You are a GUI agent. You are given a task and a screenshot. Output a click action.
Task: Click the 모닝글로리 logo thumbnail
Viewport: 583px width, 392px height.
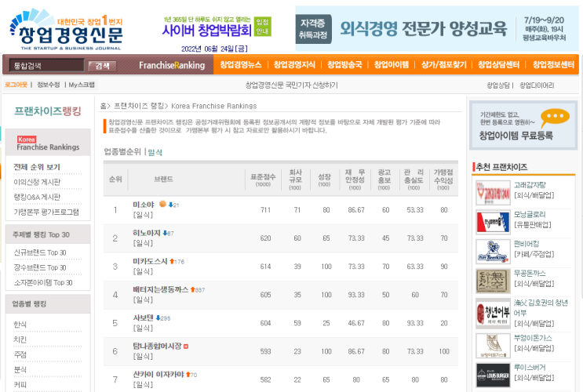pyautogui.click(x=493, y=222)
